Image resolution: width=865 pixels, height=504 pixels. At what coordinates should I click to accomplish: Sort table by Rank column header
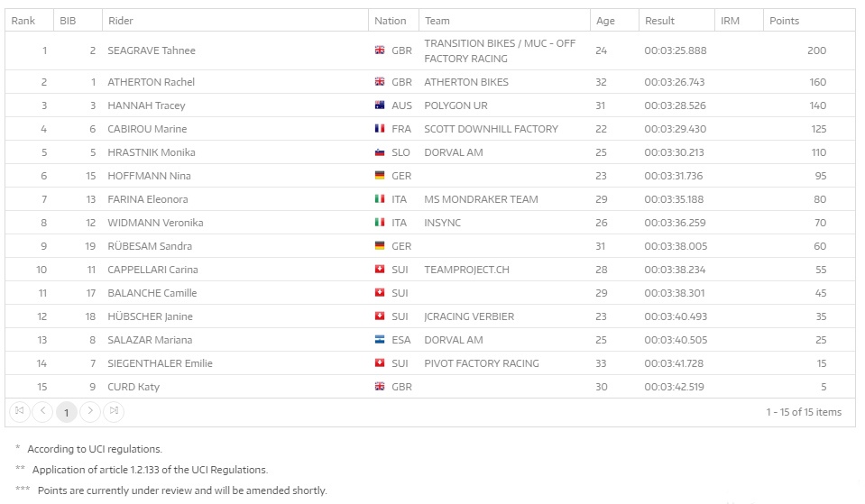point(23,21)
